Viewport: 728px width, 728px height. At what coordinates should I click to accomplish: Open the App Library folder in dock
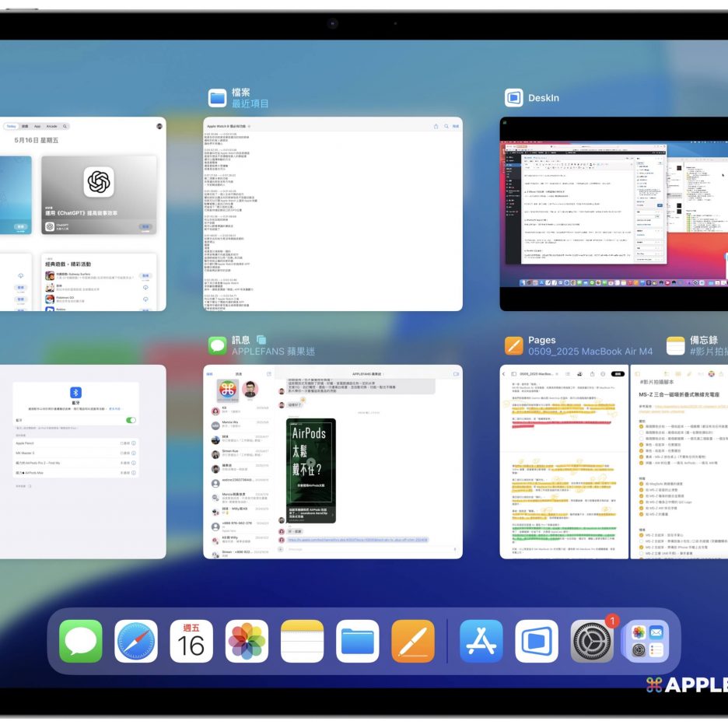point(646,641)
